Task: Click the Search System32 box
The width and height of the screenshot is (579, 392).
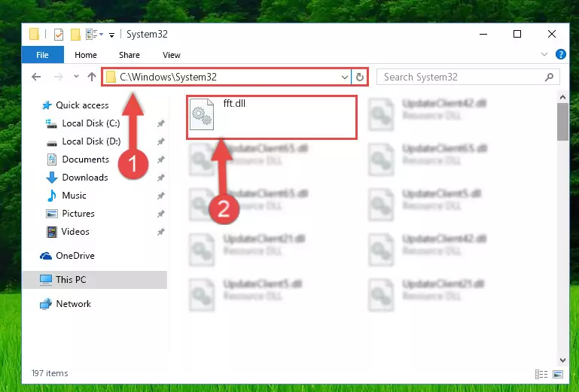Action: (x=468, y=77)
